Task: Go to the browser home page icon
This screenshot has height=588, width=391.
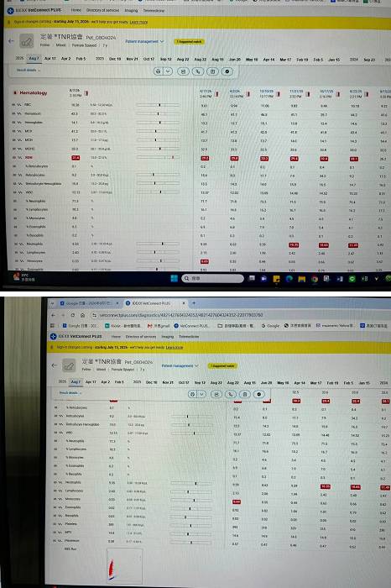Action: [x=82, y=315]
